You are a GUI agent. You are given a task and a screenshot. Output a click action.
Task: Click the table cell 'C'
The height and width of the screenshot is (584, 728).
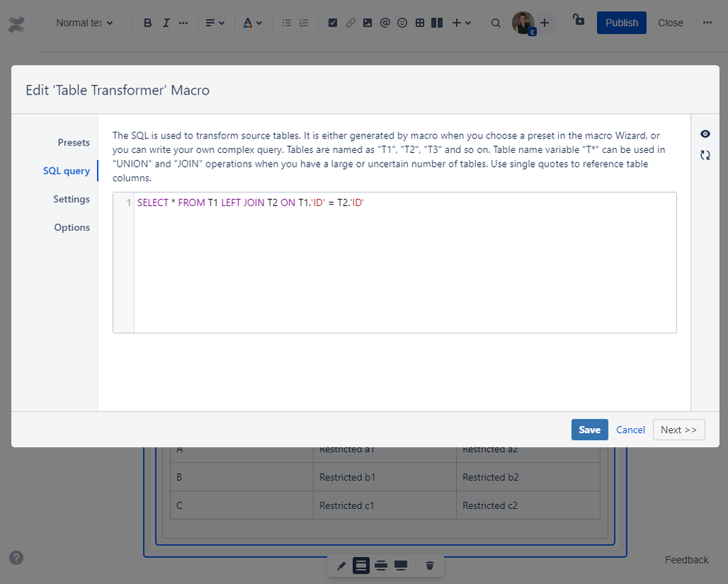[241, 505]
